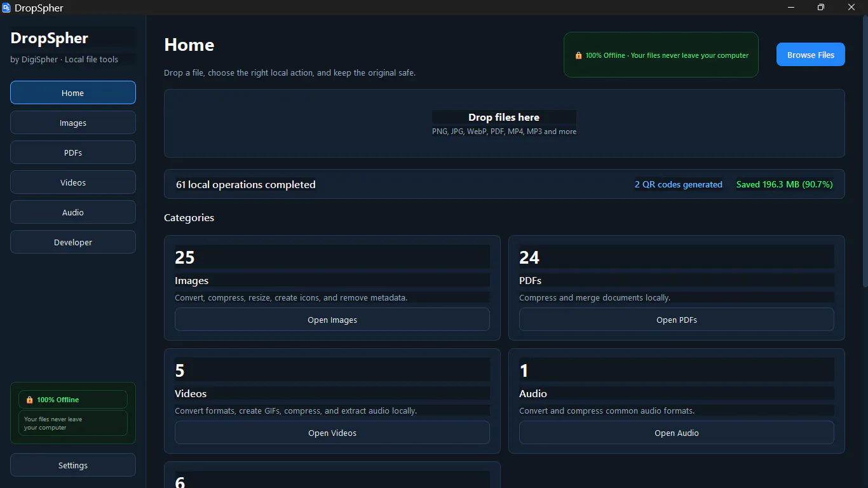Click the Open Audio button
This screenshot has width=868, height=488.
point(677,433)
